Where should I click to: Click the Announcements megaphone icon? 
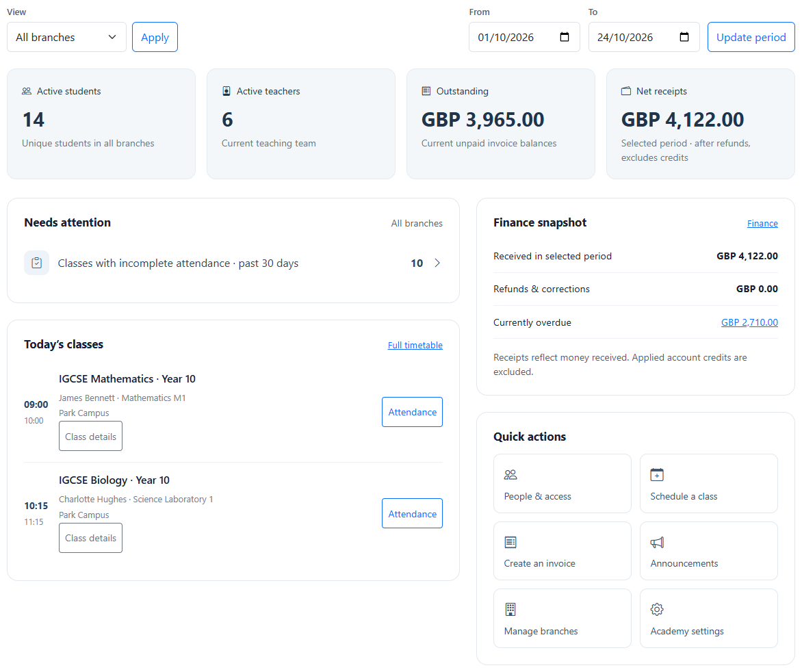click(657, 542)
